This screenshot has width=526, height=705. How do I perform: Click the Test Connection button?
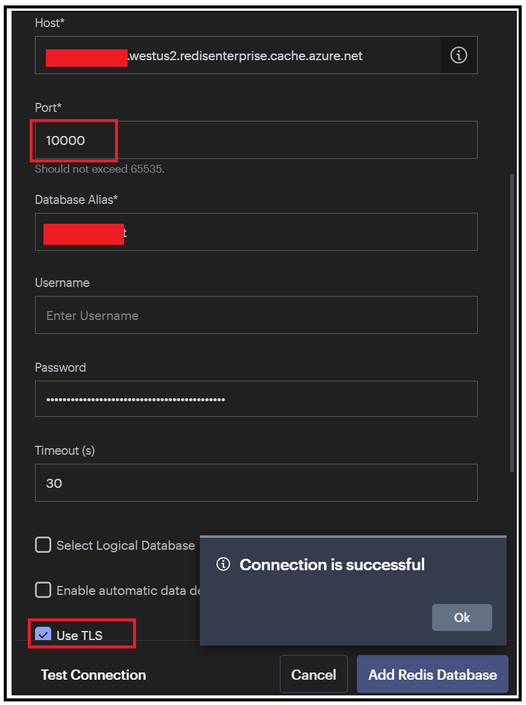[x=94, y=675]
